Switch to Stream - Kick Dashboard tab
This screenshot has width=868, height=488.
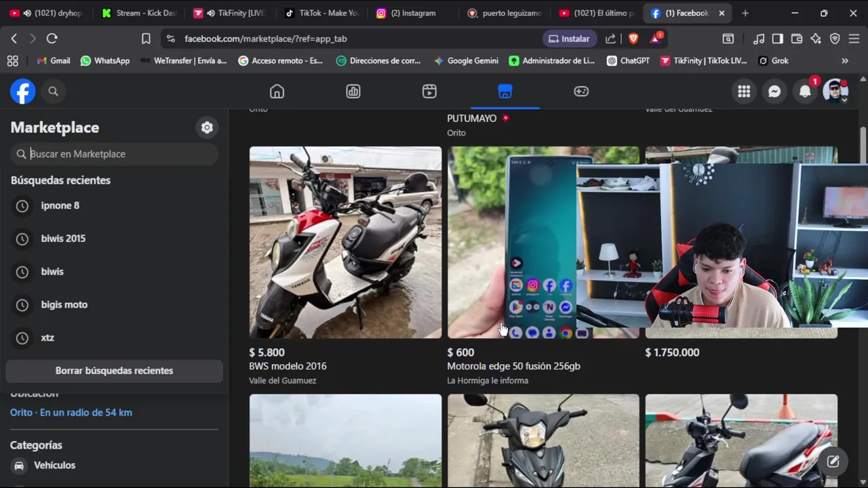click(138, 13)
